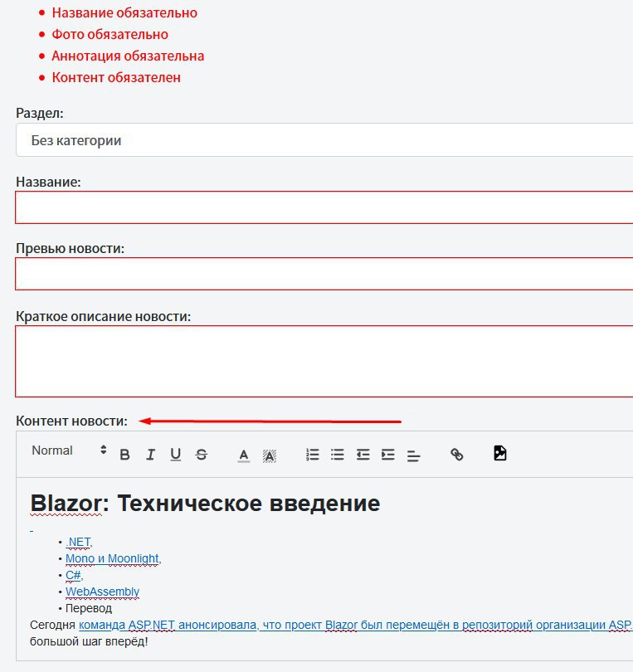The width and height of the screenshot is (633, 672).
Task: Insert a bulleted list
Action: pos(338,455)
